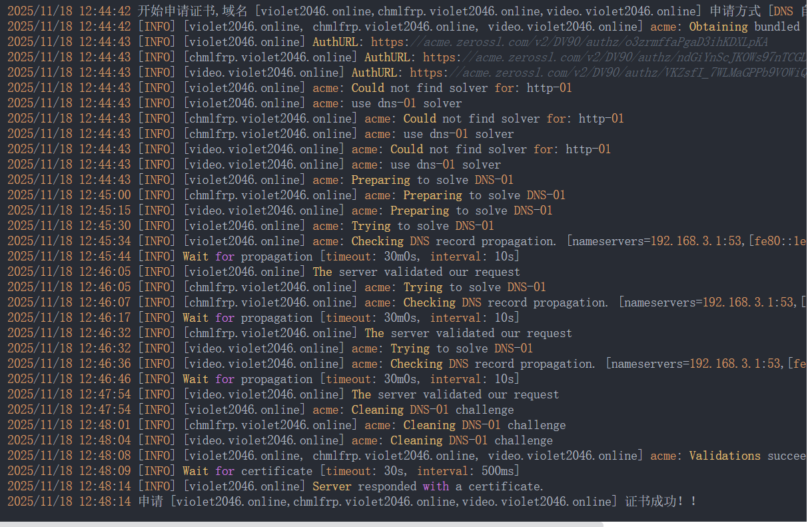
Task: Click the 12:45:44 "Wait for propagation" line
Action: (350, 257)
